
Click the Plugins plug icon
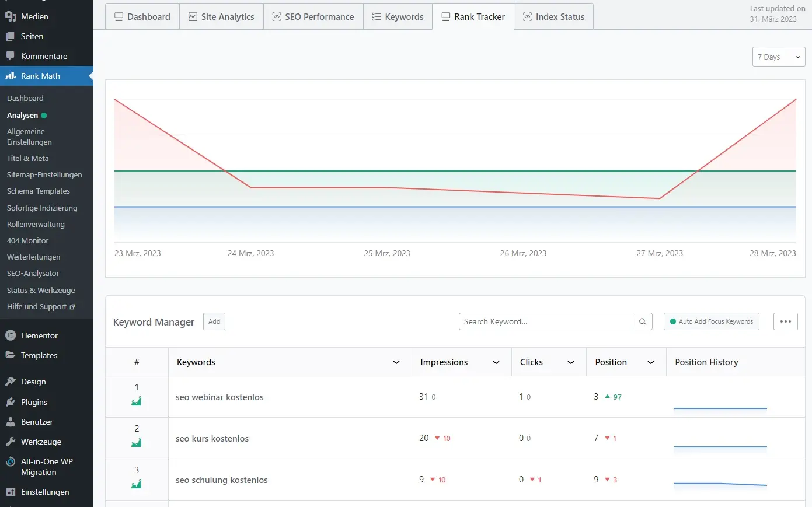tap(11, 402)
